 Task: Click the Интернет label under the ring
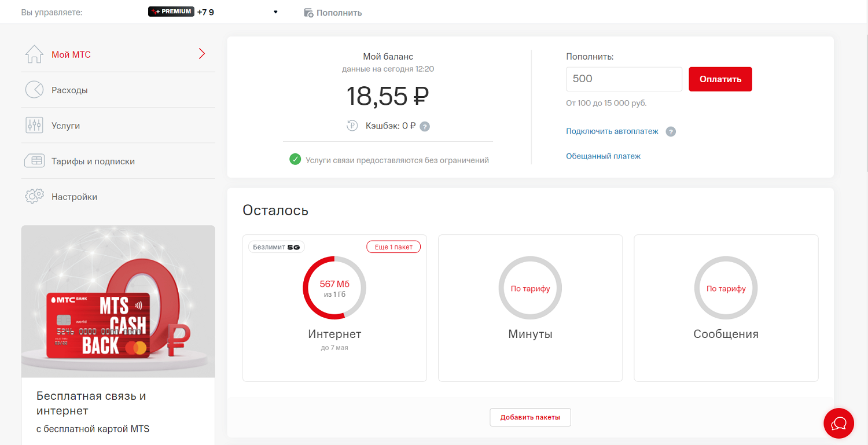click(334, 334)
